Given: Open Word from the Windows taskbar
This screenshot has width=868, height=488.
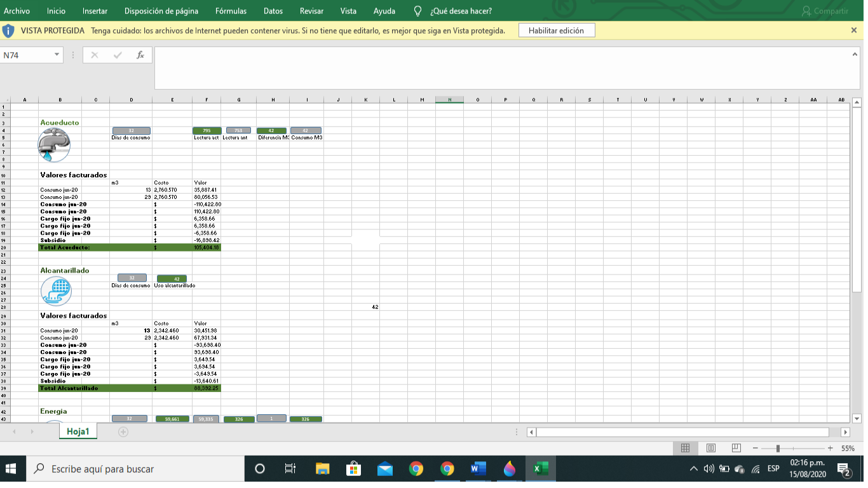Looking at the screenshot, I should [x=478, y=469].
